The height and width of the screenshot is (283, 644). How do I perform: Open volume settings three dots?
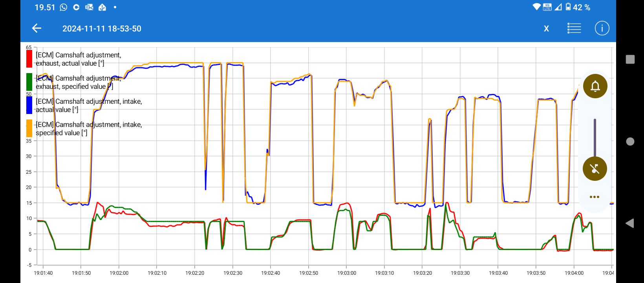[x=595, y=197]
